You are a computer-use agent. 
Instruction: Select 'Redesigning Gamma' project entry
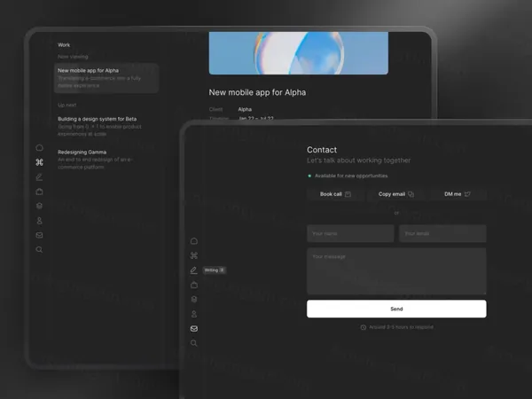(x=106, y=160)
